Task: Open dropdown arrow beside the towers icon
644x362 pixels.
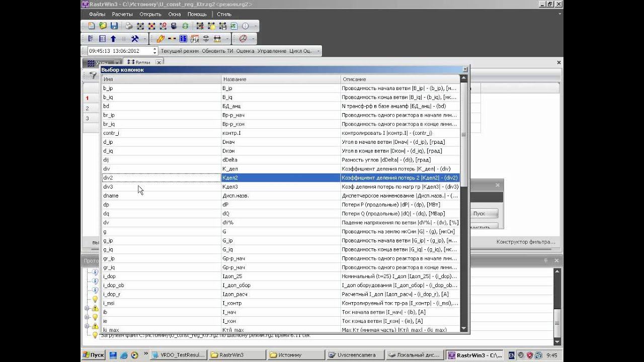Action: pos(227,39)
